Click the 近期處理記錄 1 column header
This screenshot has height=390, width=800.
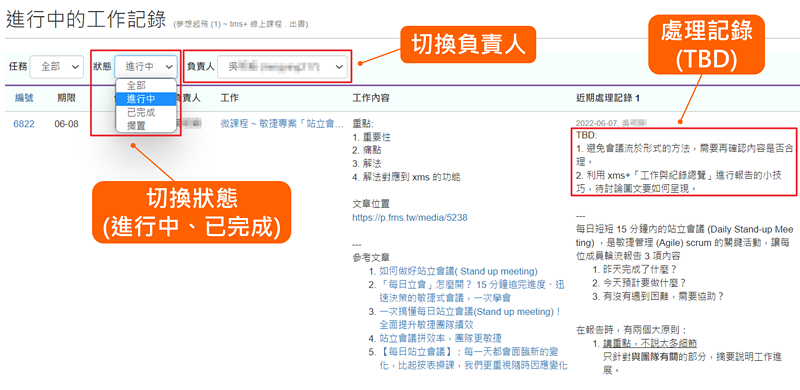point(608,98)
